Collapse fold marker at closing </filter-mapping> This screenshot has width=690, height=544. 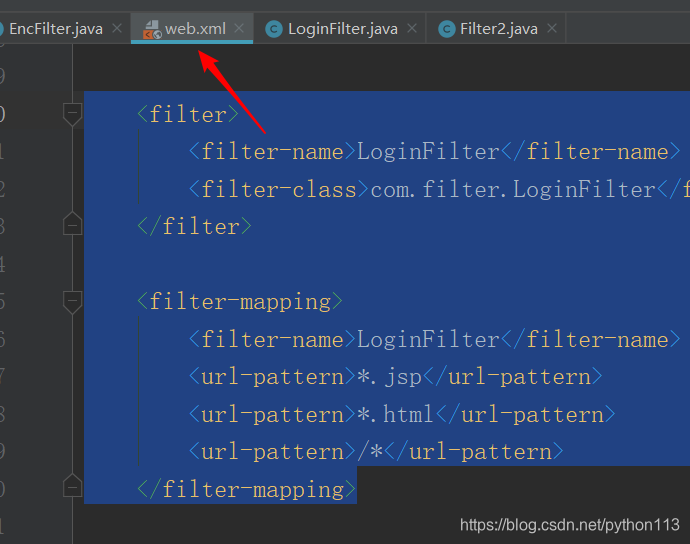coord(73,486)
